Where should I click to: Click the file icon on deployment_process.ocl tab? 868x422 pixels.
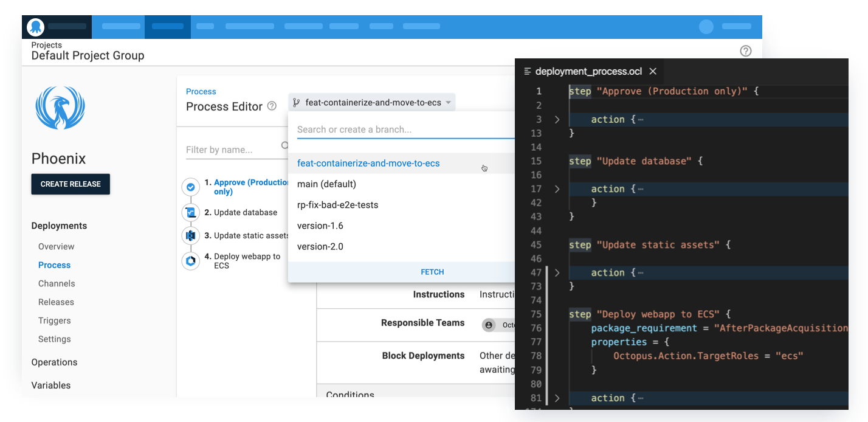(527, 72)
